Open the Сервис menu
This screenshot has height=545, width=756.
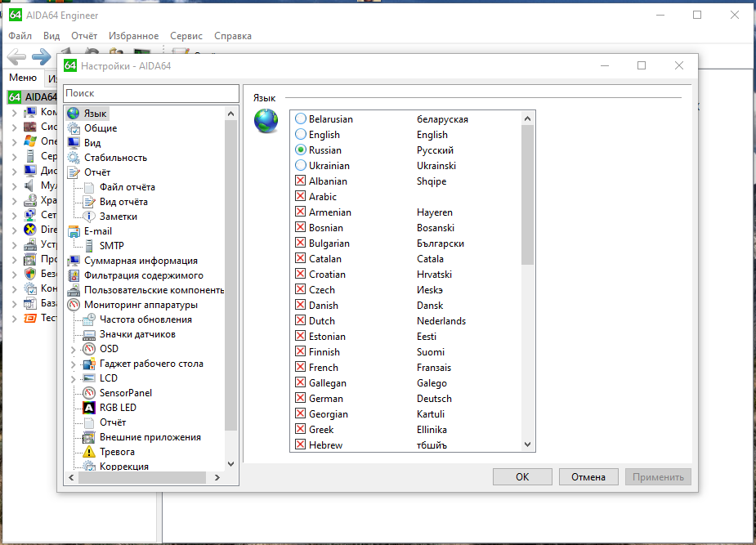186,36
